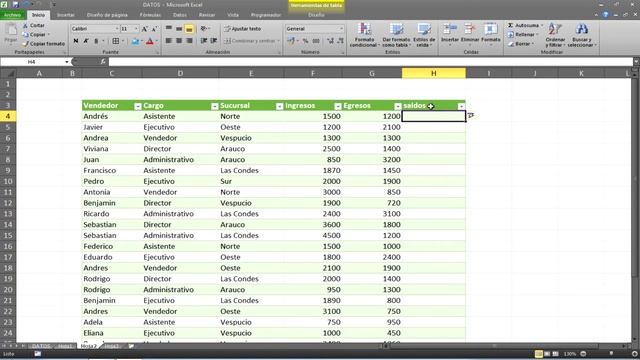Screen dimensions: 640x360
Task: Open the Cargo column filter dropdown
Action: click(x=214, y=106)
